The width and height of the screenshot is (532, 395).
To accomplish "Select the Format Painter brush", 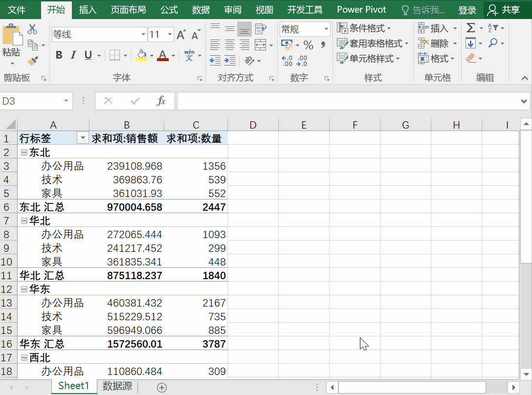I will point(33,61).
